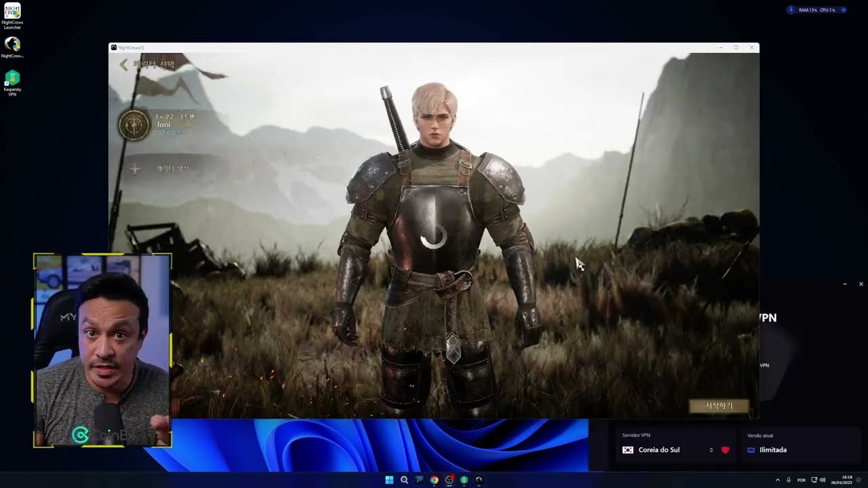Maximize the NightCrows game window
The height and width of the screenshot is (488, 868).
point(736,47)
